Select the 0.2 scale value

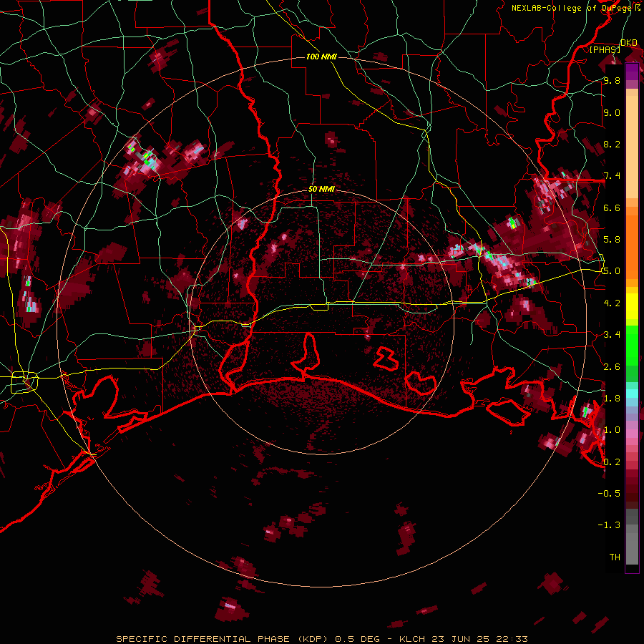pos(612,462)
